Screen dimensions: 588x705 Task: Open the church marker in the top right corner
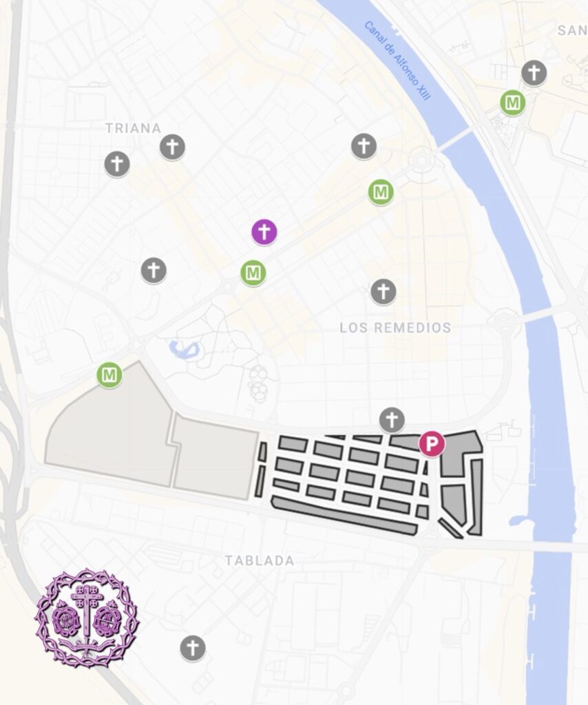pyautogui.click(x=534, y=73)
